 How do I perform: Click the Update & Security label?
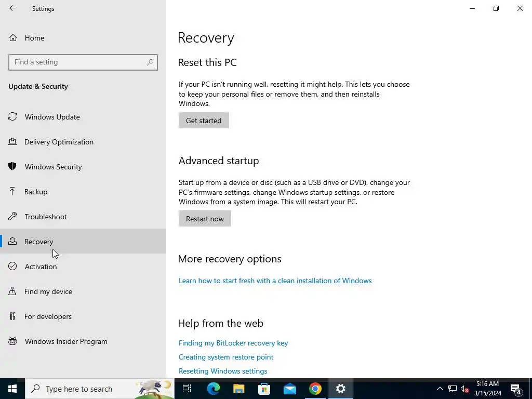(38, 87)
